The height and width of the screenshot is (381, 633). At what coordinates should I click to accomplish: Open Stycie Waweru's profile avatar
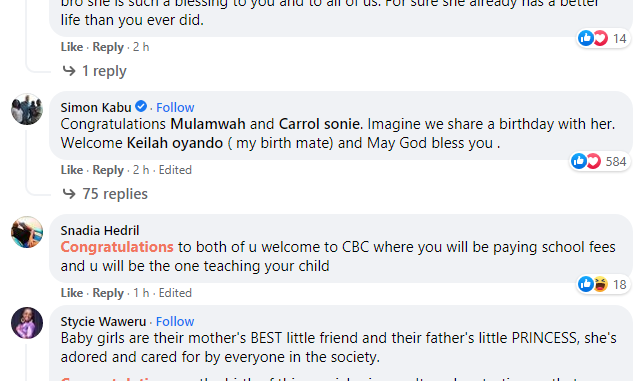point(27,323)
